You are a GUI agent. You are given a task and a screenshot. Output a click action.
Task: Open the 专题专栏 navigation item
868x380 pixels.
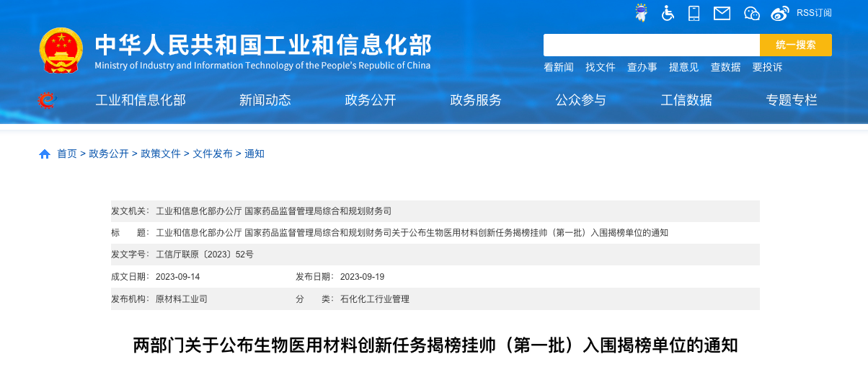point(792,100)
